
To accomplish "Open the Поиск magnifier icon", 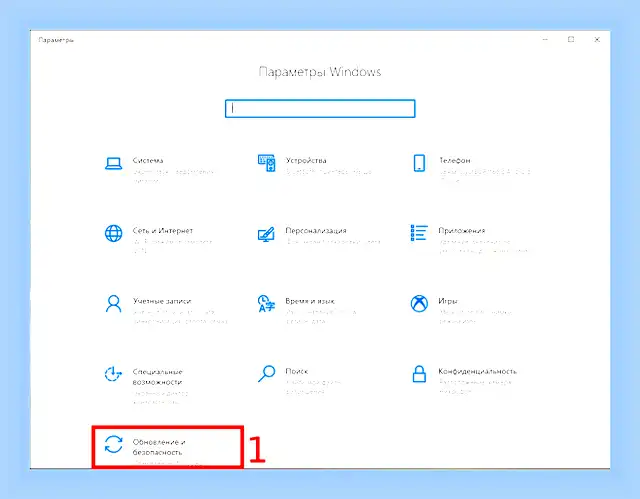I will [x=267, y=373].
